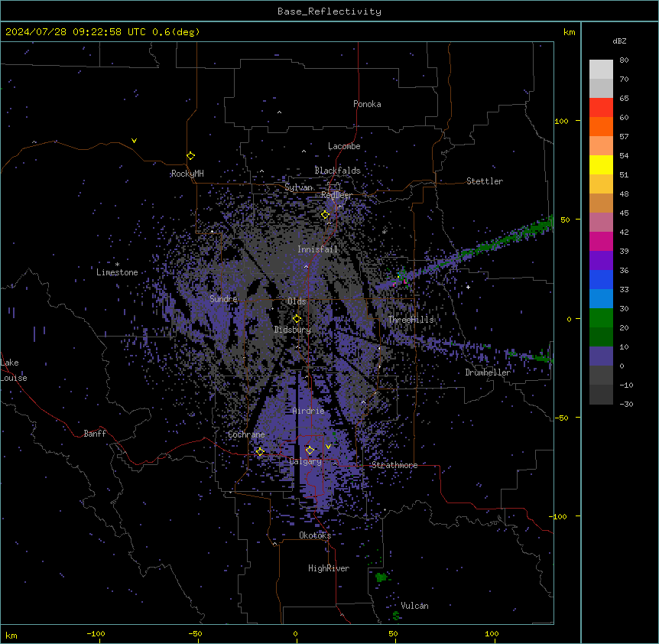Select the yellow diamond marker under Cochrane
The width and height of the screenshot is (659, 644).
[x=260, y=451]
